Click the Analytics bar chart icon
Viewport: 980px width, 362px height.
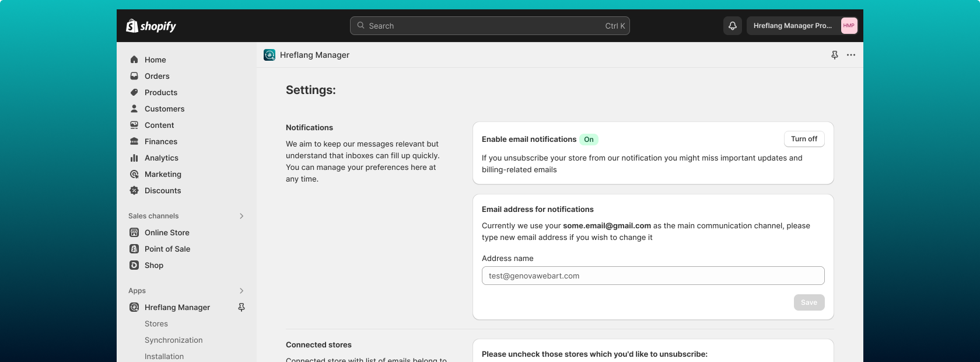pos(134,158)
